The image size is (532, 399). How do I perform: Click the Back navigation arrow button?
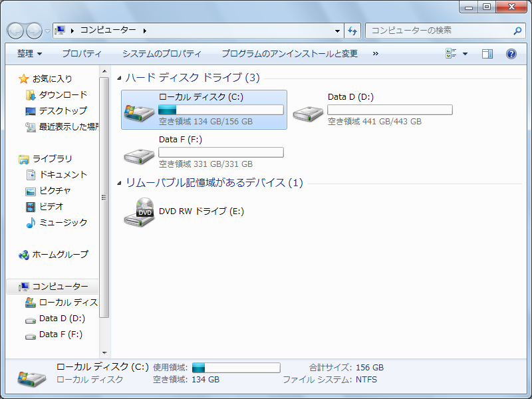pyautogui.click(x=15, y=31)
